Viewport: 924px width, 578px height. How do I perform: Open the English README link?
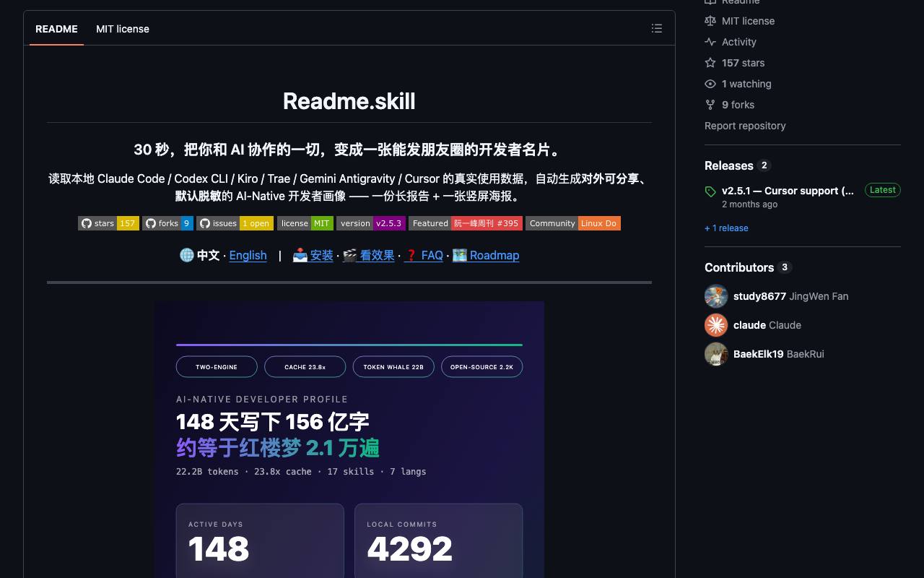click(x=248, y=255)
